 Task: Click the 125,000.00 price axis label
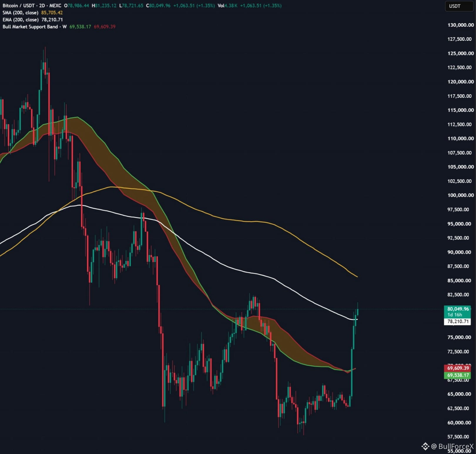pyautogui.click(x=460, y=53)
